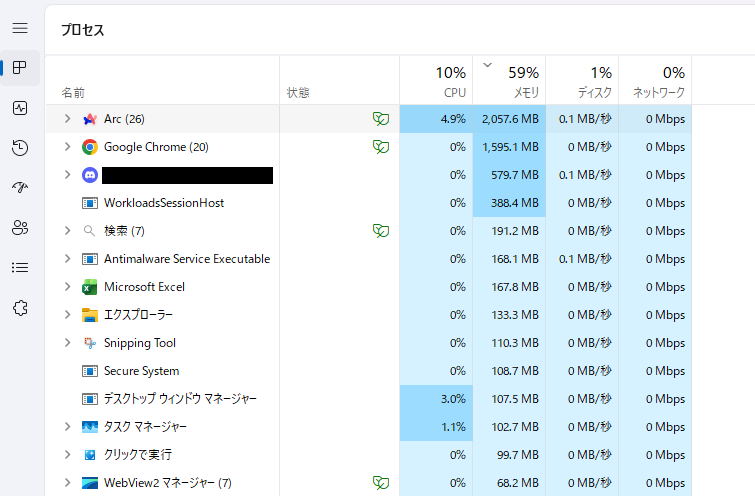
Task: Open the Performance sidebar icon
Action: [20, 108]
